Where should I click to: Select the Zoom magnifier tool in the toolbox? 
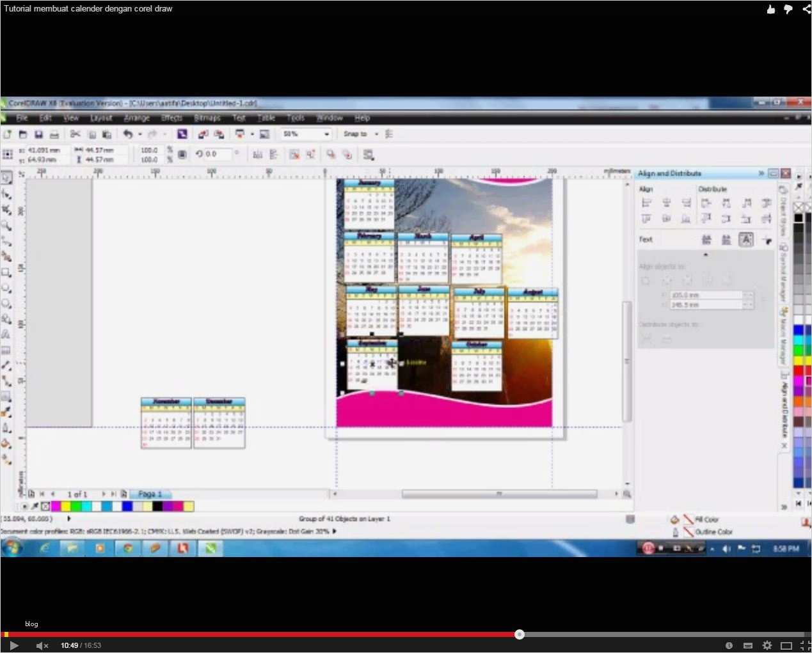pos(6,225)
